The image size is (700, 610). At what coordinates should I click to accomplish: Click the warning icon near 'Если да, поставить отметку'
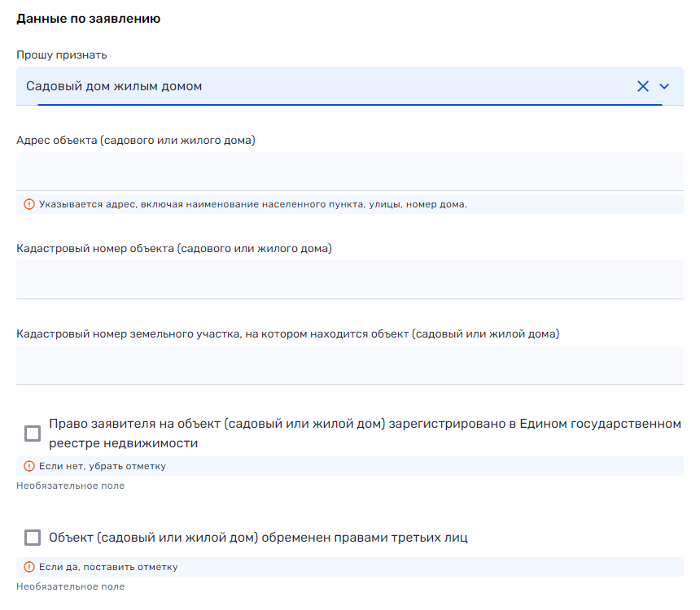click(29, 567)
